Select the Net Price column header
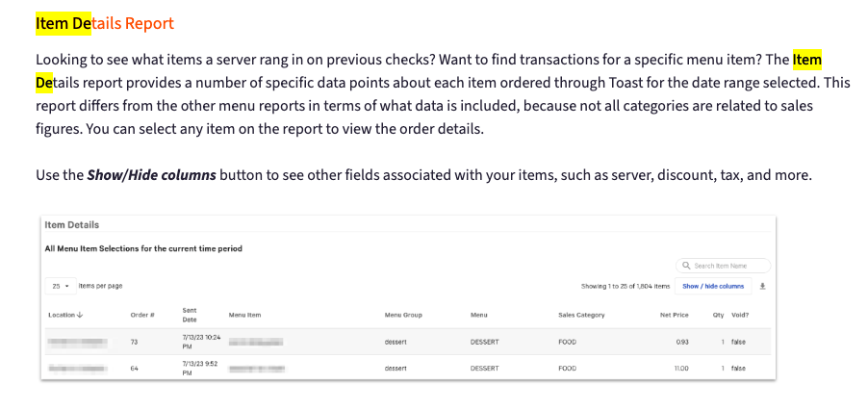 click(673, 315)
